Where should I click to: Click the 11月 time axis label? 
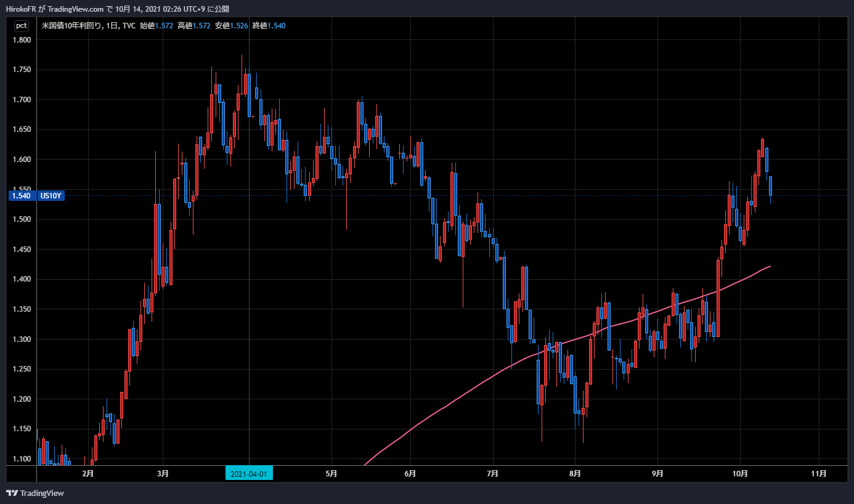819,474
